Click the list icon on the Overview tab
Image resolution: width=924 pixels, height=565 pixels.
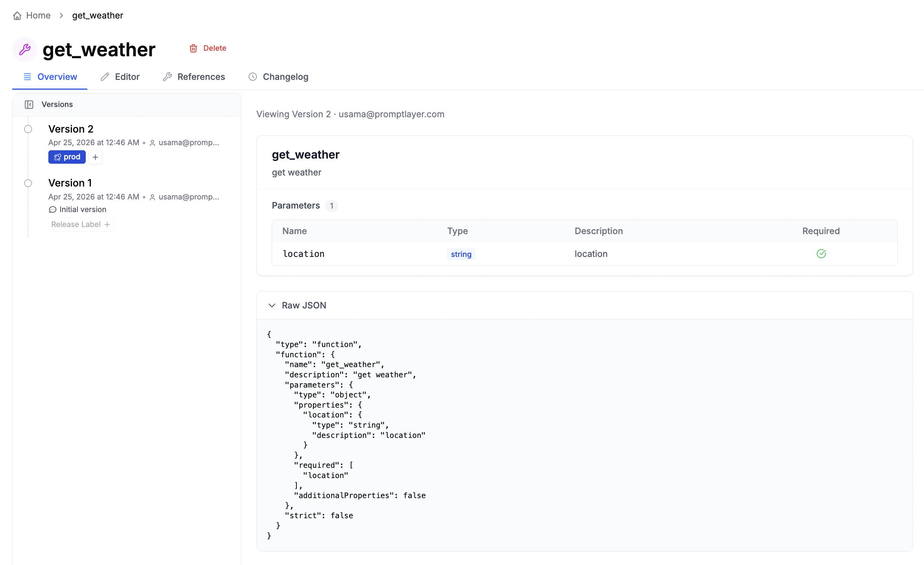(27, 77)
